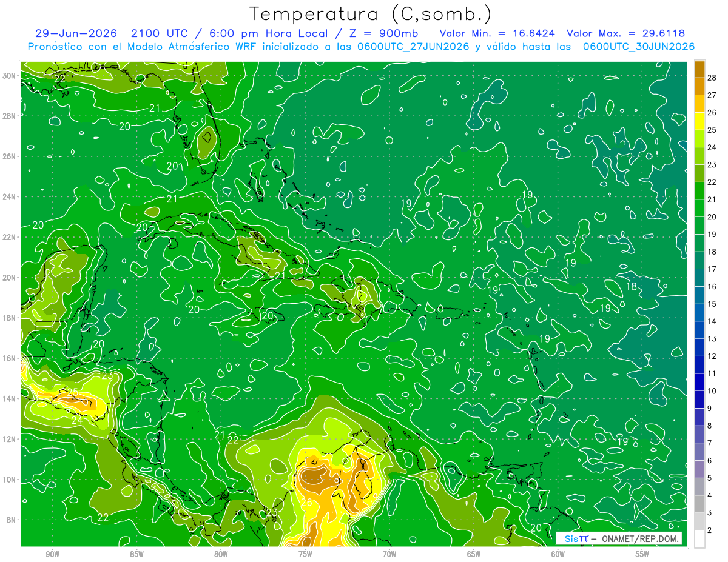This screenshot has width=728, height=562.
Task: Click the 26N latitude axis label
Action: [x=10, y=156]
